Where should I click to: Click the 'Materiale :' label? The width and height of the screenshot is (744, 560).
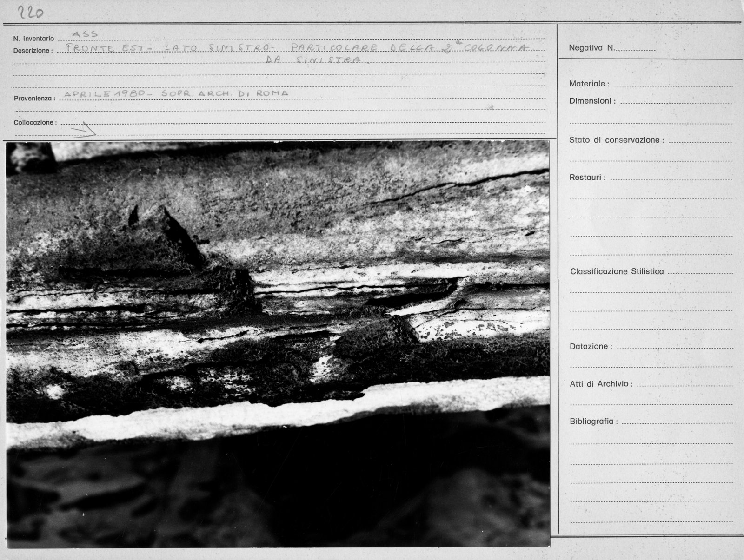click(x=589, y=84)
